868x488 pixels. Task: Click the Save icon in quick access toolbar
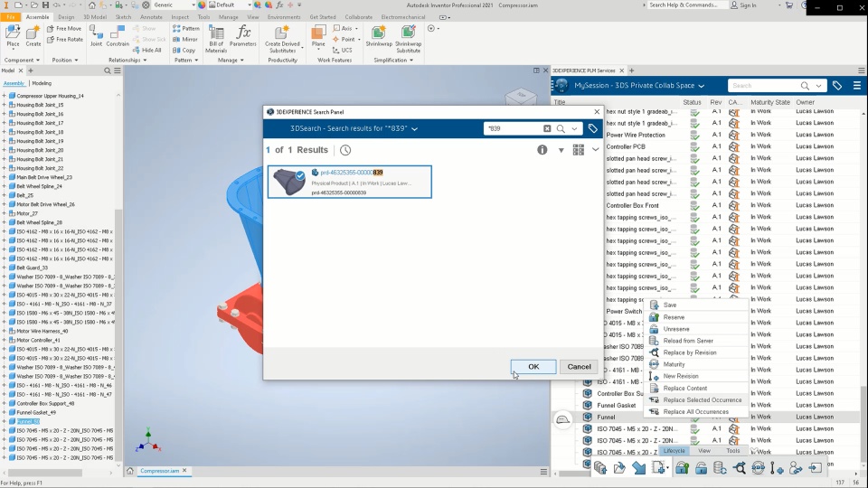tap(45, 5)
